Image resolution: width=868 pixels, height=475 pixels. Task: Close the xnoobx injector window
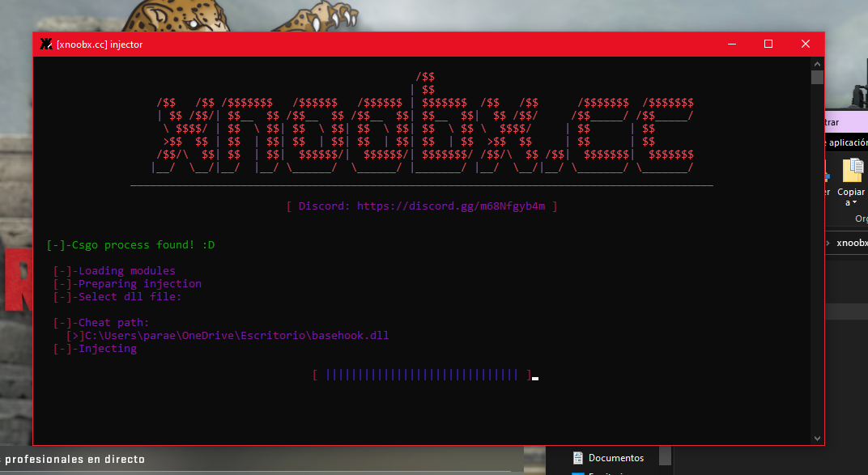point(806,45)
